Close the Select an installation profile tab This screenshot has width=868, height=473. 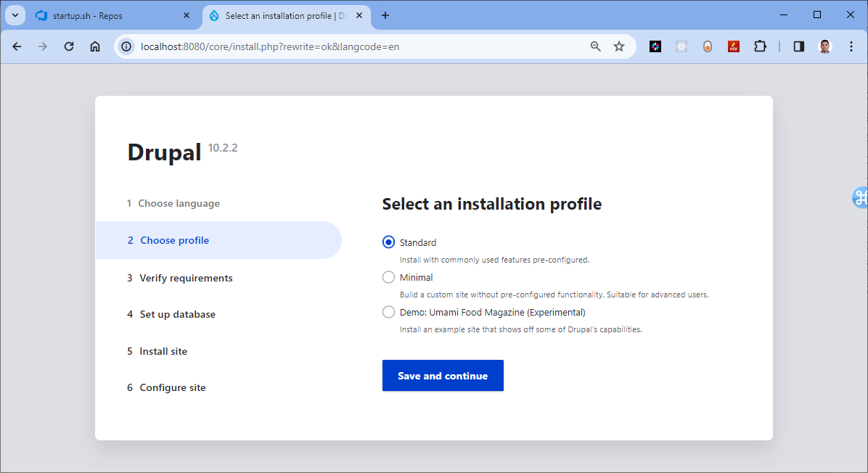coord(359,15)
